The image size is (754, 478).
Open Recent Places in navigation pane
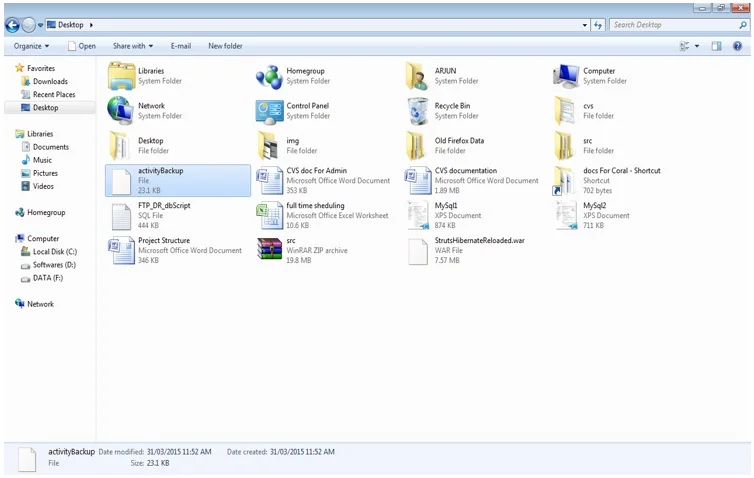[x=54, y=95]
